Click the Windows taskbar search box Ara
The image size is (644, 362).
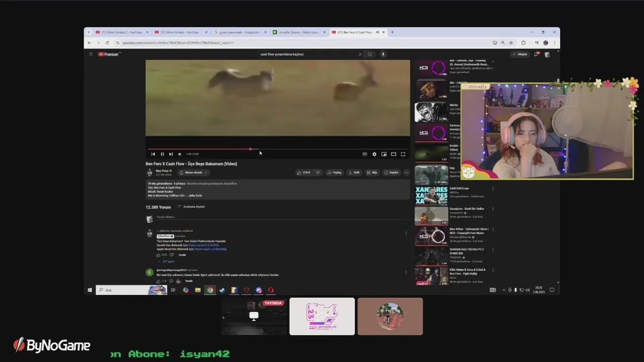click(x=131, y=290)
